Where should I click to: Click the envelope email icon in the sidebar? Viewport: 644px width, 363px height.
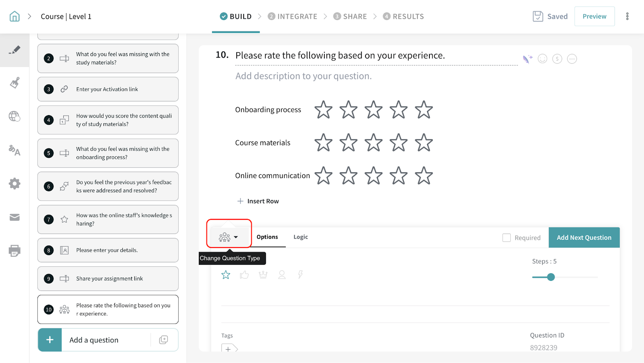pos(14,217)
